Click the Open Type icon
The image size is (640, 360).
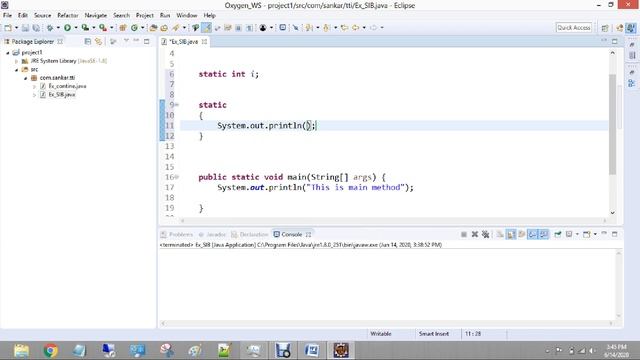[x=153, y=28]
